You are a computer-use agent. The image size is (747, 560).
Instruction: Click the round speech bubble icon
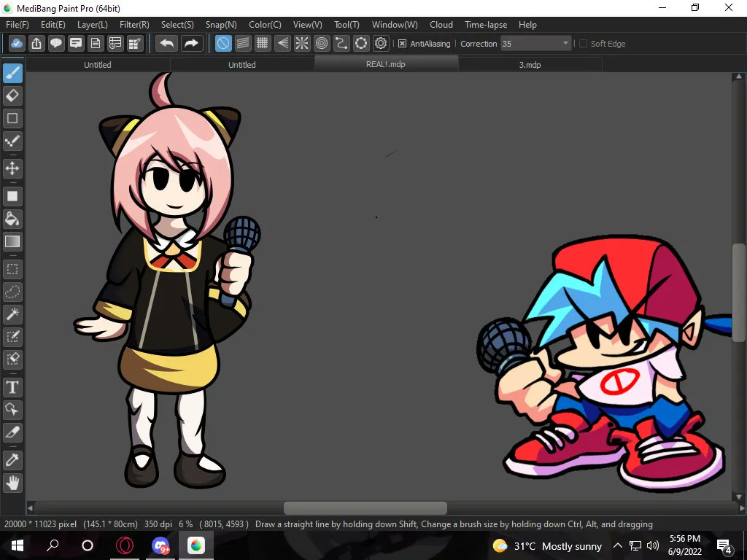point(56,43)
